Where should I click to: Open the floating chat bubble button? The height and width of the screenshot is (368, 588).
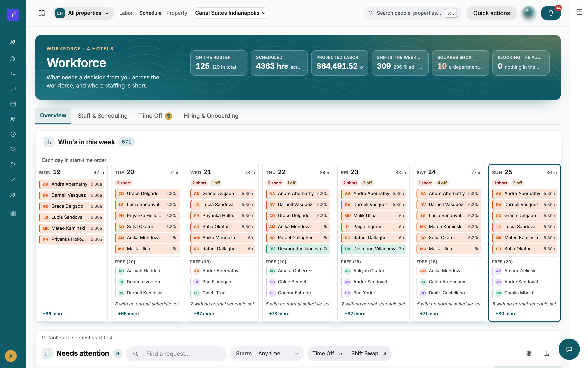(569, 349)
